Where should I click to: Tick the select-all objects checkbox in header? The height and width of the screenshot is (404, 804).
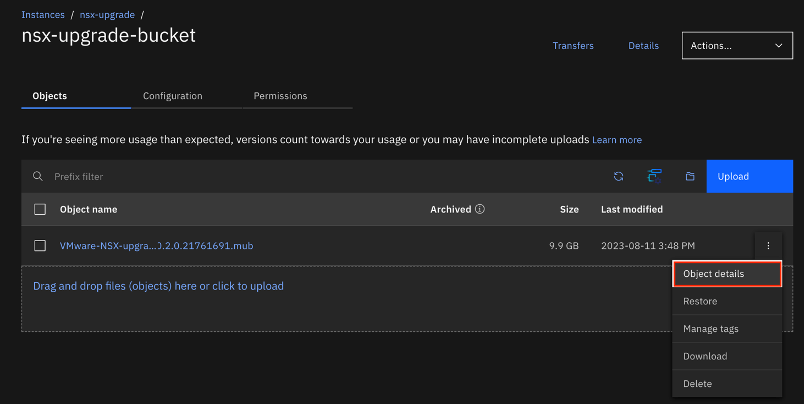point(40,210)
